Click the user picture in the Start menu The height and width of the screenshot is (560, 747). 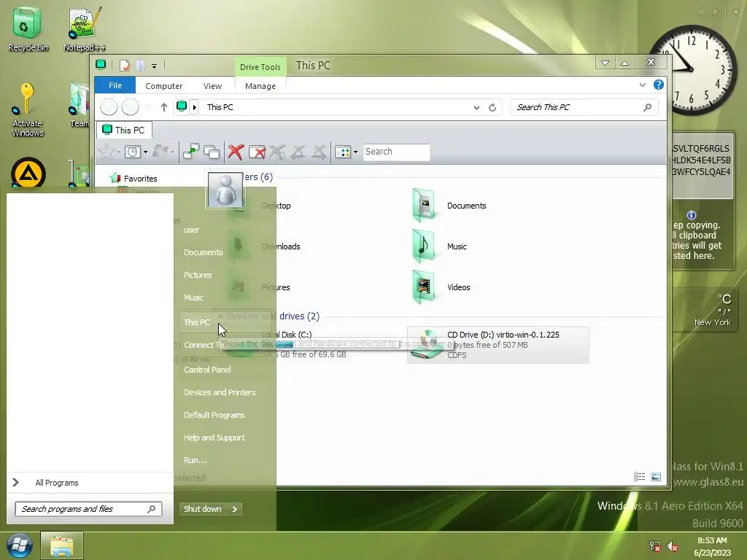pyautogui.click(x=225, y=190)
